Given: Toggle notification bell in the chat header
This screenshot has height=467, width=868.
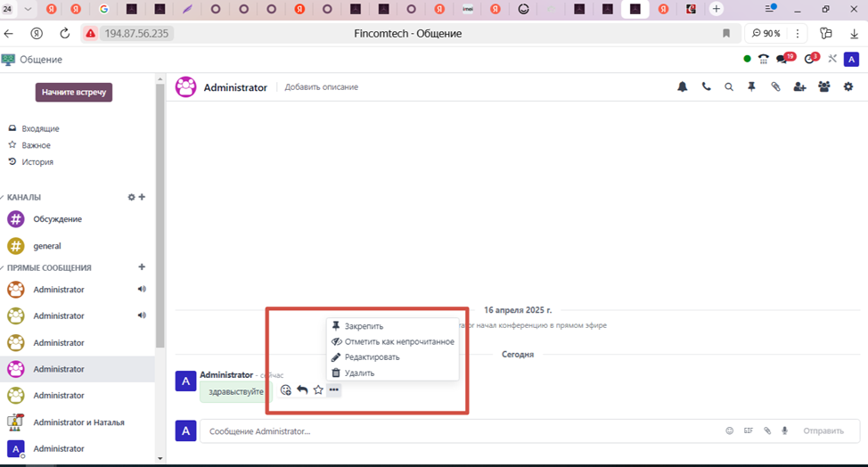Looking at the screenshot, I should 683,87.
